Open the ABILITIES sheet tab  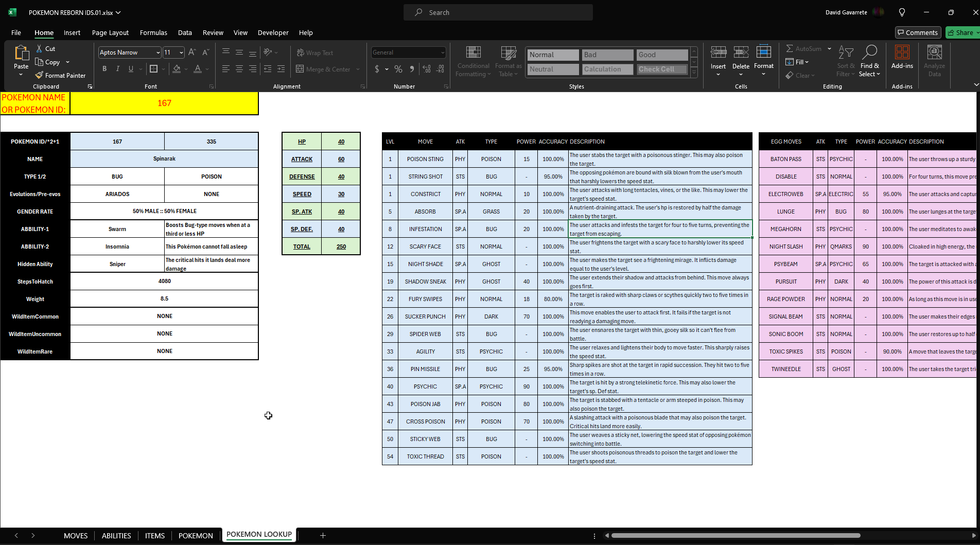pyautogui.click(x=116, y=536)
